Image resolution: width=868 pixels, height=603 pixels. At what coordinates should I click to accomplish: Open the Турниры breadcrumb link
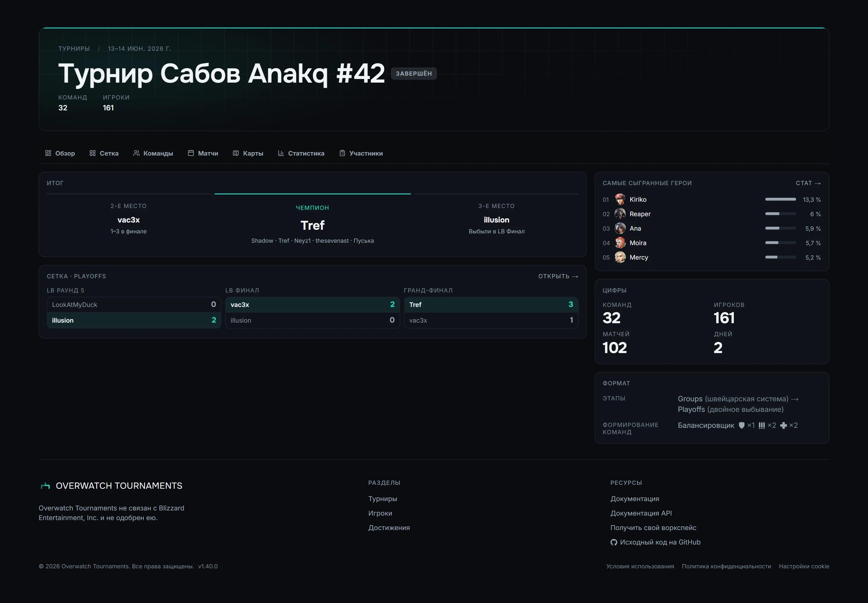pos(74,48)
